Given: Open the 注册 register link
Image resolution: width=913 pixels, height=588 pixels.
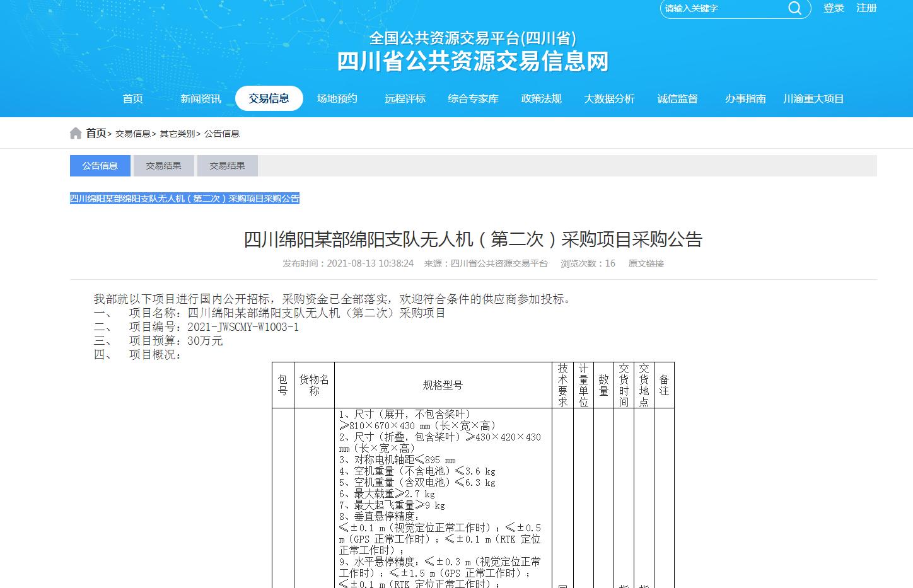Looking at the screenshot, I should pyautogui.click(x=866, y=8).
